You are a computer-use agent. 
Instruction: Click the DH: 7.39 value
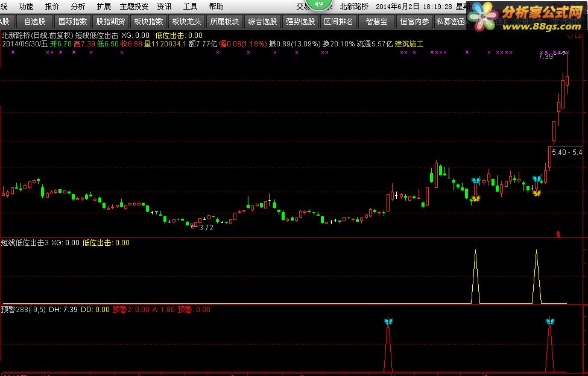pos(63,309)
